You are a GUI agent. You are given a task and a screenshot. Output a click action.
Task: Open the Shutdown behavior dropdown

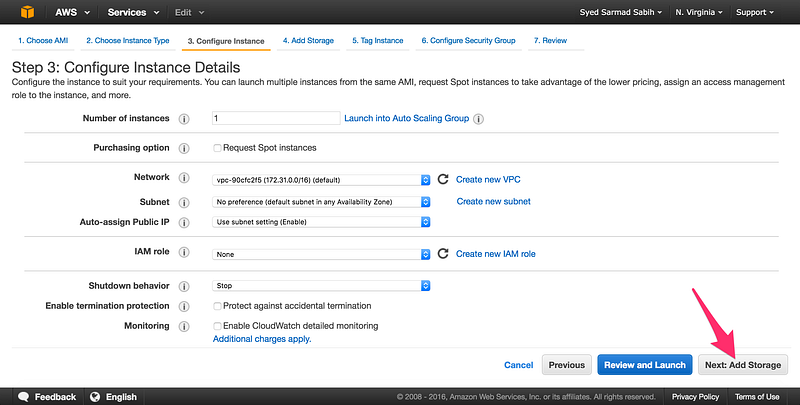tap(321, 286)
